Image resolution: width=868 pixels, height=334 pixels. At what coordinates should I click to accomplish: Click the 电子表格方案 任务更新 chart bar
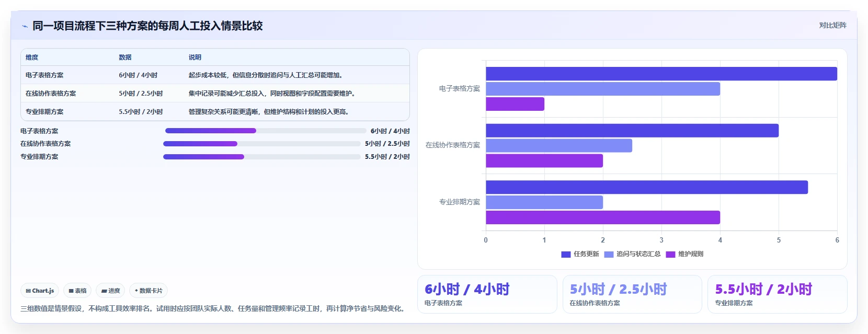point(661,74)
